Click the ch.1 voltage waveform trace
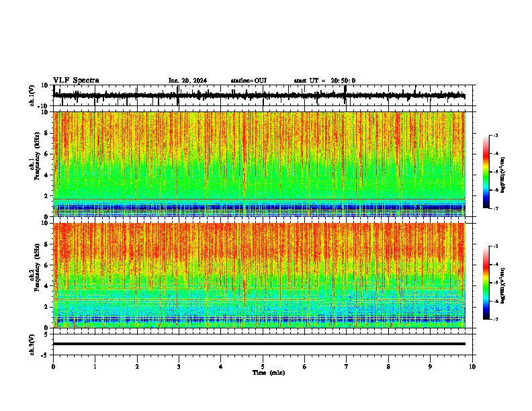 tap(259, 95)
